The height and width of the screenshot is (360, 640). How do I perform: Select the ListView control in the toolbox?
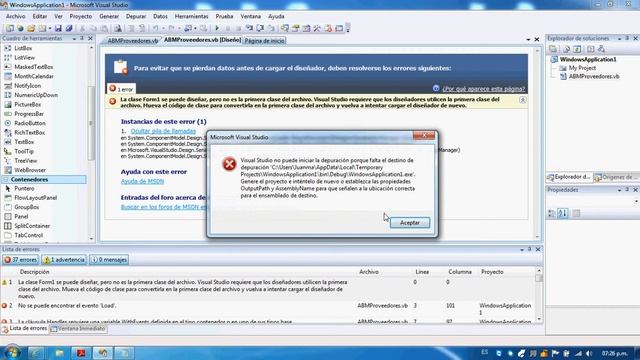[24, 58]
